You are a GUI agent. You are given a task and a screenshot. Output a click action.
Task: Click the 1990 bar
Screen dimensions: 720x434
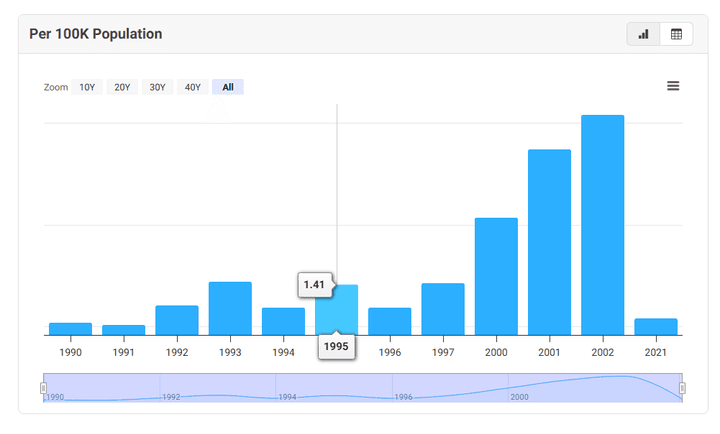(70, 329)
